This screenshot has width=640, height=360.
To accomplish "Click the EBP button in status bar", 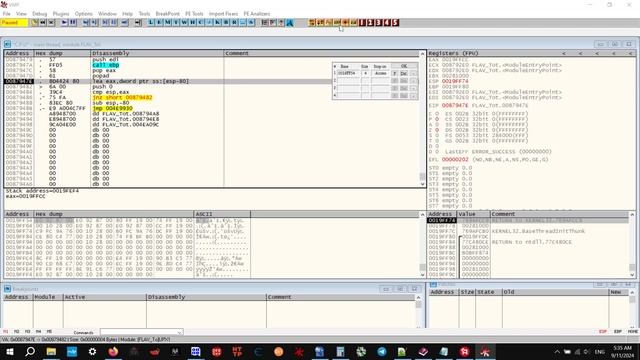I will point(618,331).
